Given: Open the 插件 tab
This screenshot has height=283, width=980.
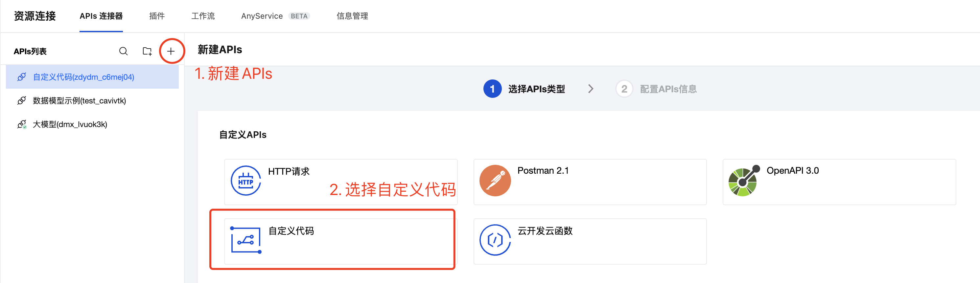Looking at the screenshot, I should (x=157, y=16).
